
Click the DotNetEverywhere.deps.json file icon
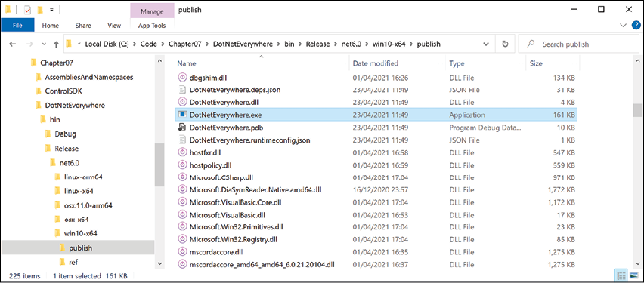(x=182, y=89)
